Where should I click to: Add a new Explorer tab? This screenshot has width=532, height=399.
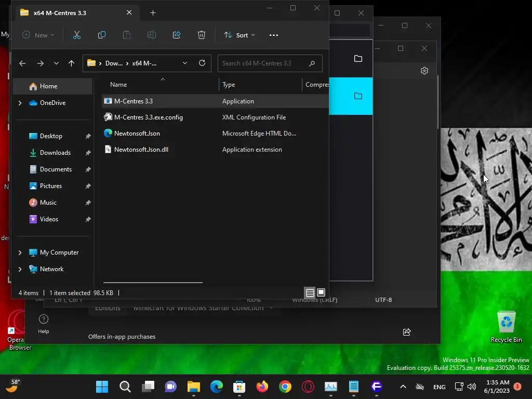click(x=153, y=13)
